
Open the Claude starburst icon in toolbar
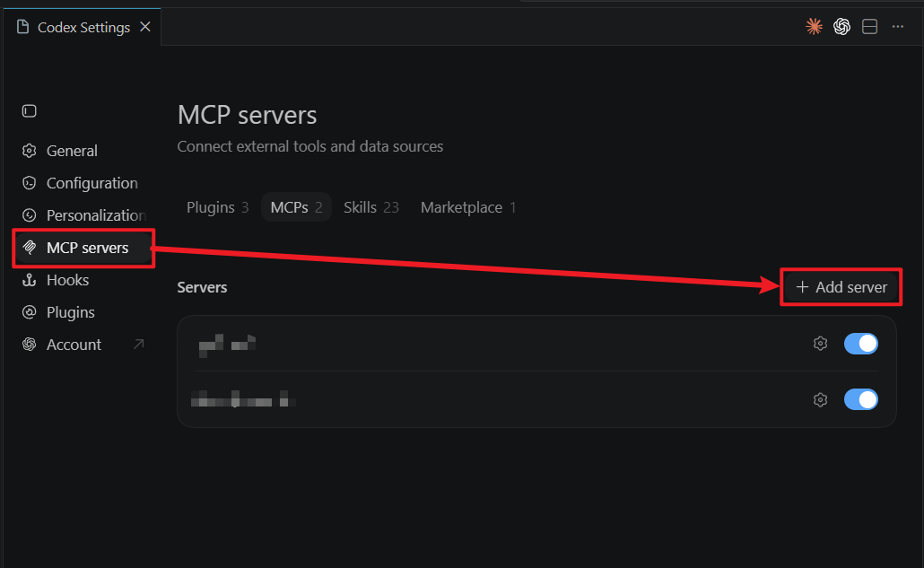(x=814, y=27)
